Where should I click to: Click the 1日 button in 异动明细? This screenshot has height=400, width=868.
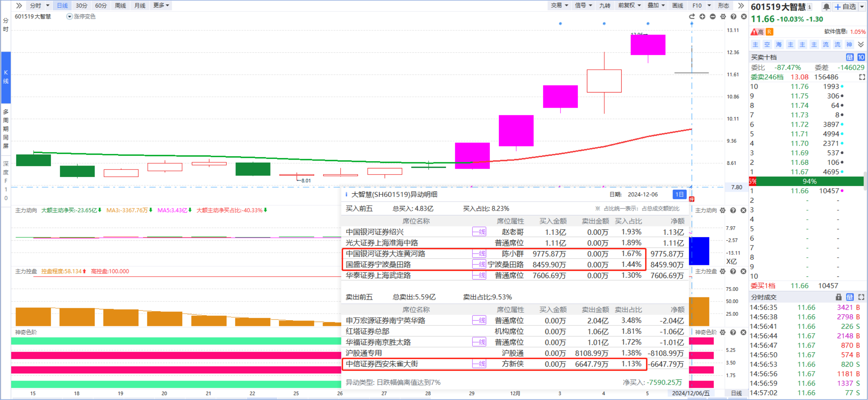(679, 194)
